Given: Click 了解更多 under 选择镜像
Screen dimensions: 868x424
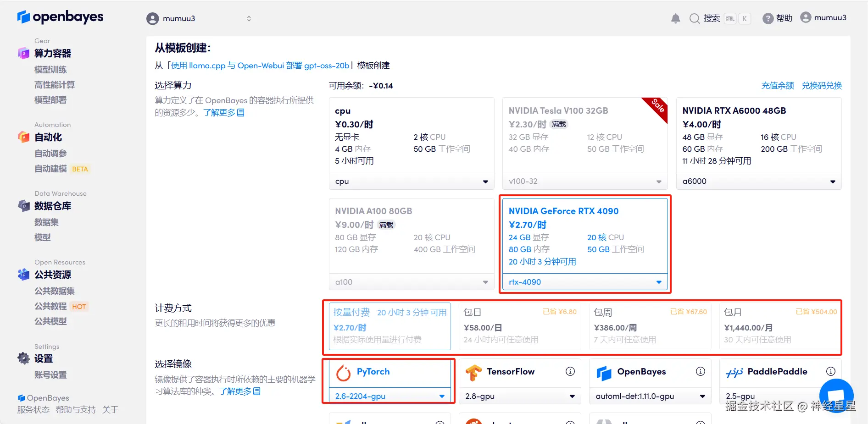Looking at the screenshot, I should (x=240, y=391).
